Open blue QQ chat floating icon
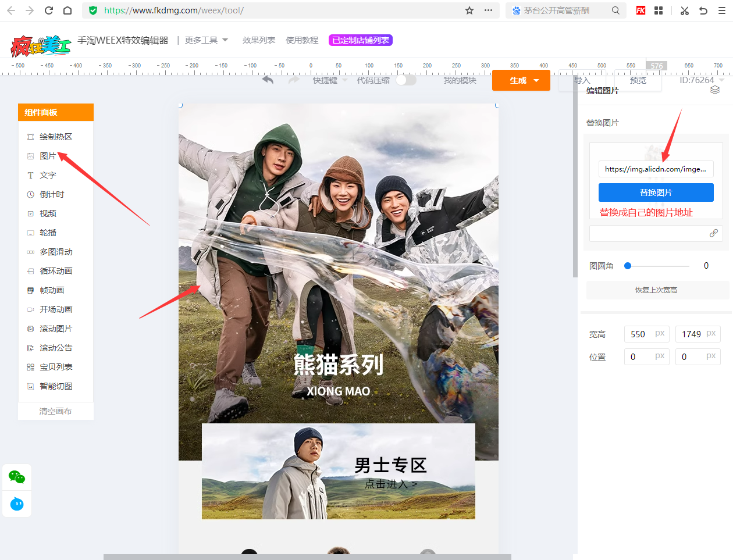The width and height of the screenshot is (733, 560). click(x=17, y=504)
